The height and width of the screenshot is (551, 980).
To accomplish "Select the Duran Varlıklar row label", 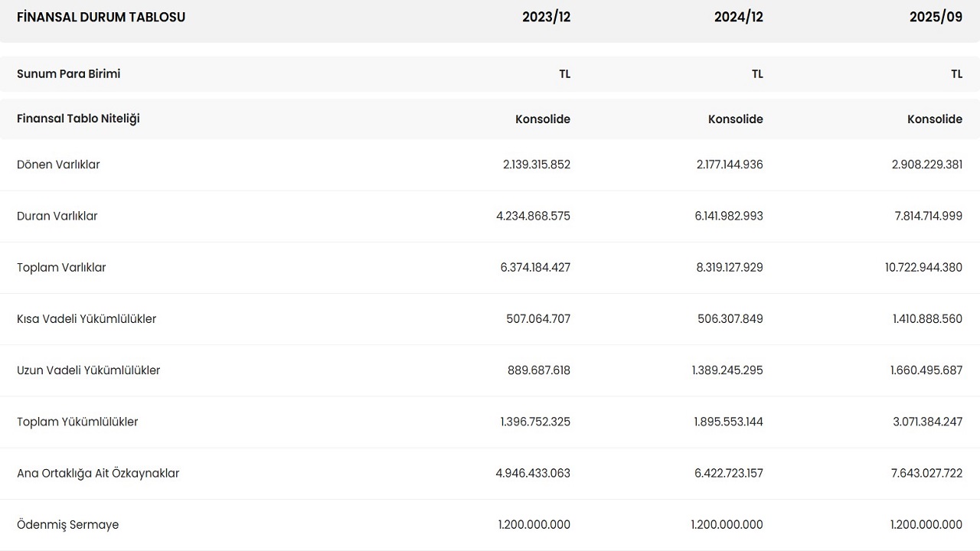I will [x=57, y=216].
